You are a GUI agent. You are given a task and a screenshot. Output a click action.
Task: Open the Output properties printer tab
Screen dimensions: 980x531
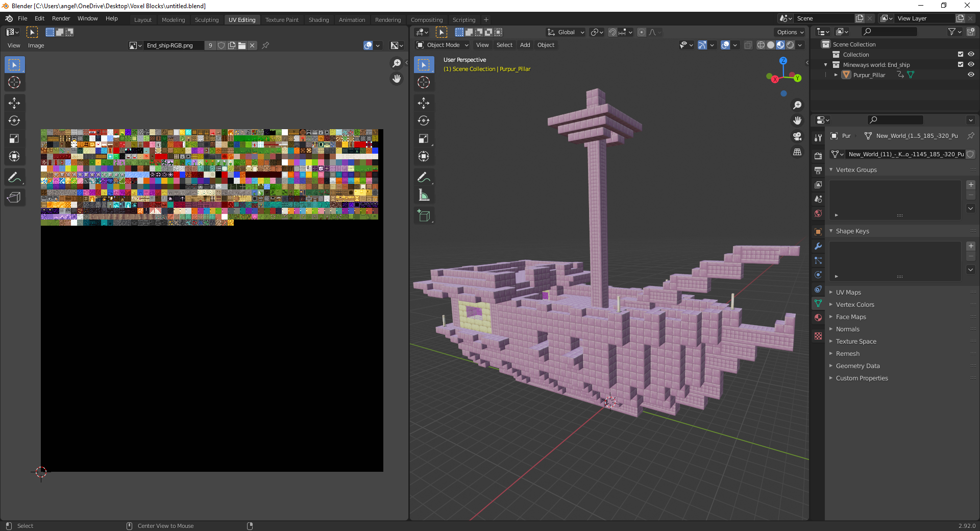pos(818,170)
